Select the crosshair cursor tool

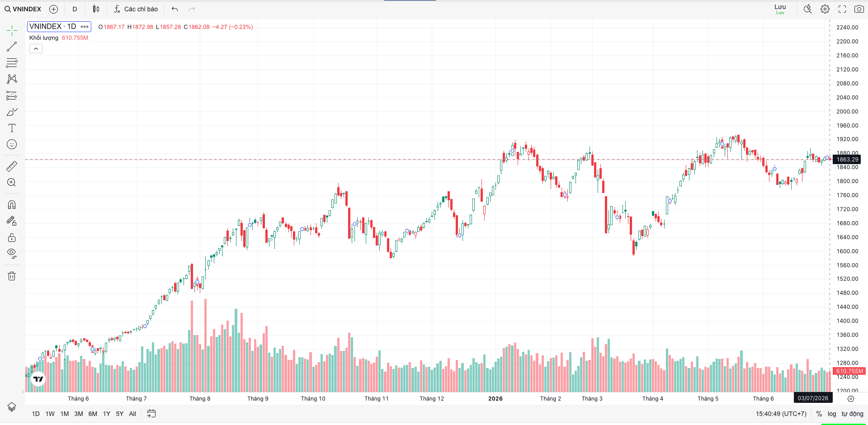point(12,30)
